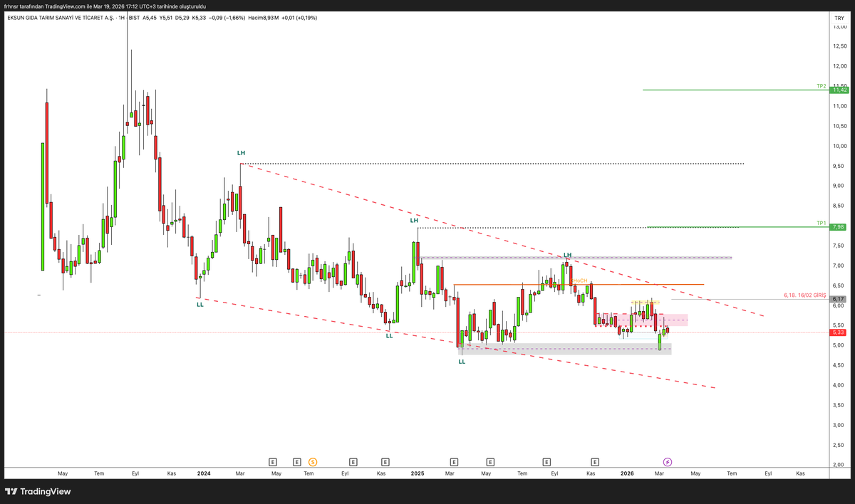The image size is (855, 504).
Task: Click the TP1 target label
Action: coord(821,223)
